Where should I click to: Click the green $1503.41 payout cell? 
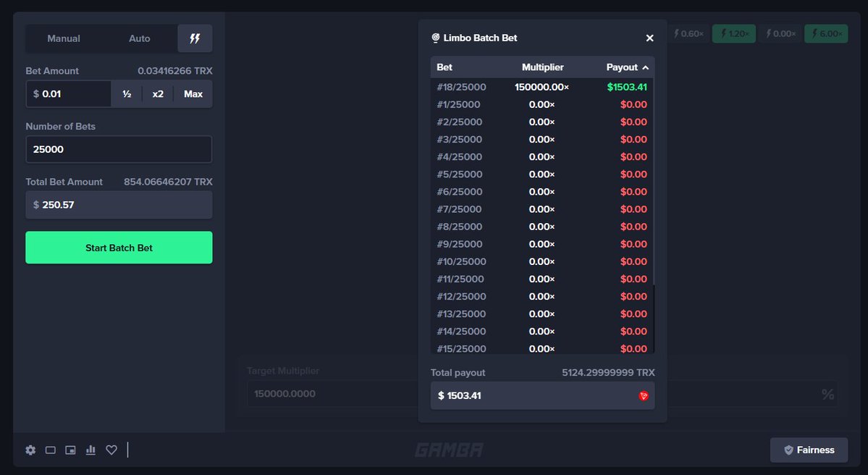pos(627,87)
